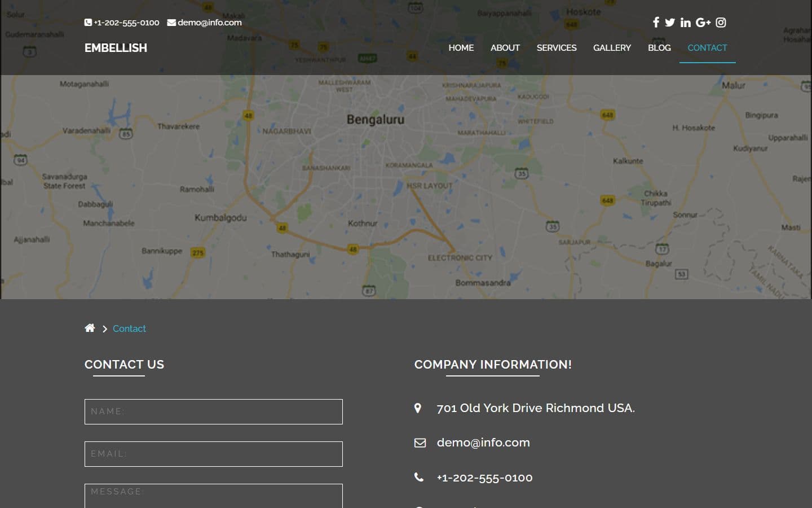Open the Google Plus social icon
The image size is (812, 508).
703,23
